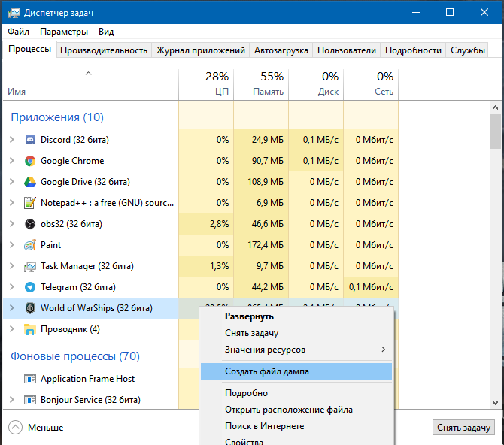This screenshot has width=504, height=445.
Task: Sort by the Диск column header
Action: [x=316, y=84]
